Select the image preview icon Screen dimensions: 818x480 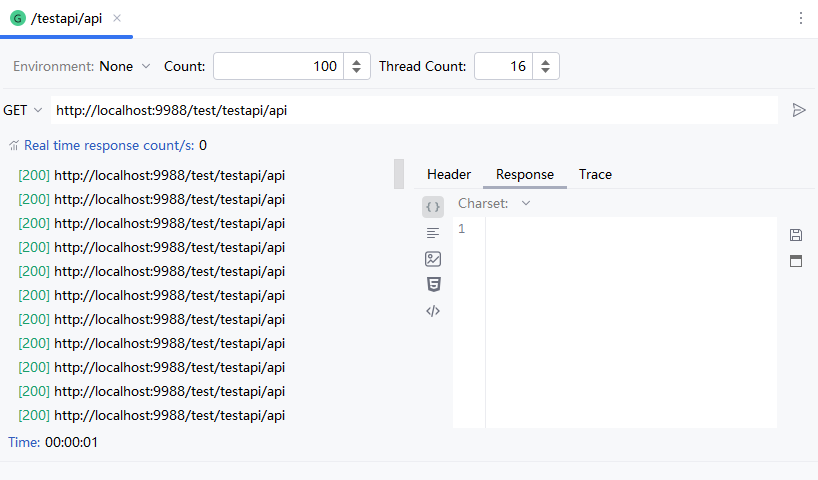433,259
